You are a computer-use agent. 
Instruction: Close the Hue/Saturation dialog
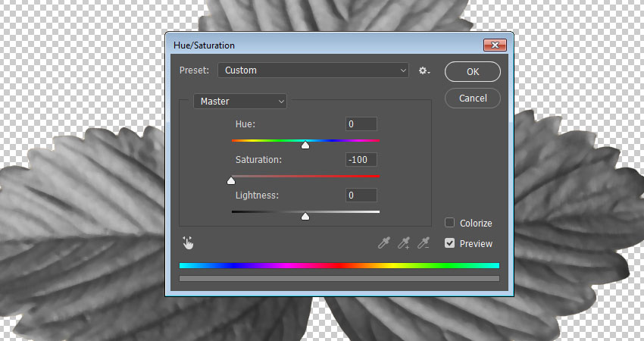click(495, 45)
